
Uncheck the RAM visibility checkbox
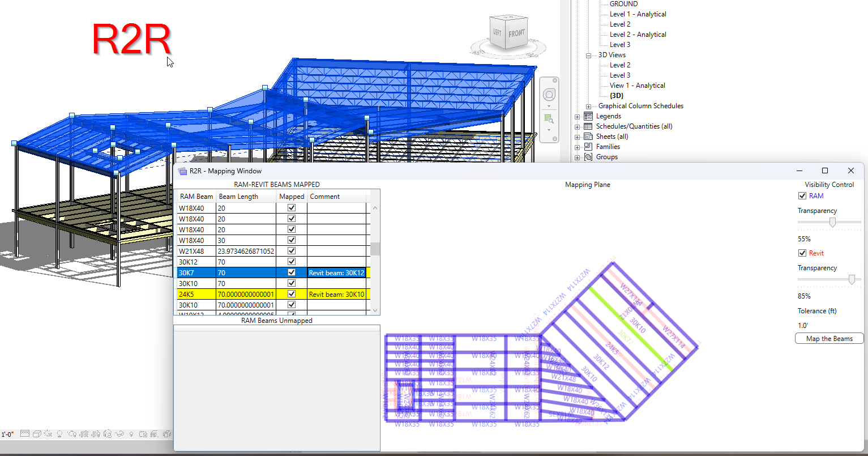click(802, 196)
